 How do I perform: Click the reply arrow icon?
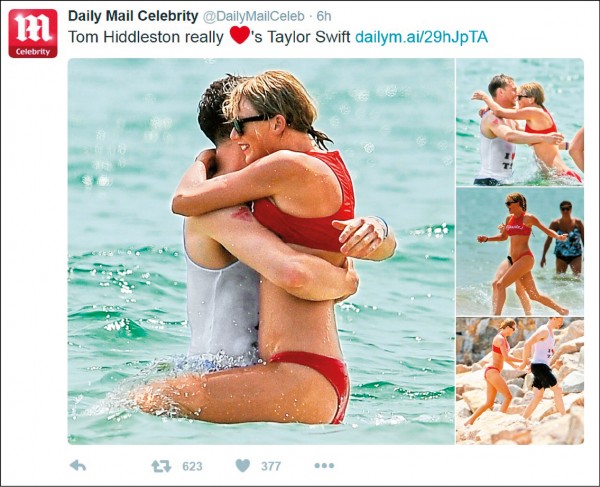(78, 466)
